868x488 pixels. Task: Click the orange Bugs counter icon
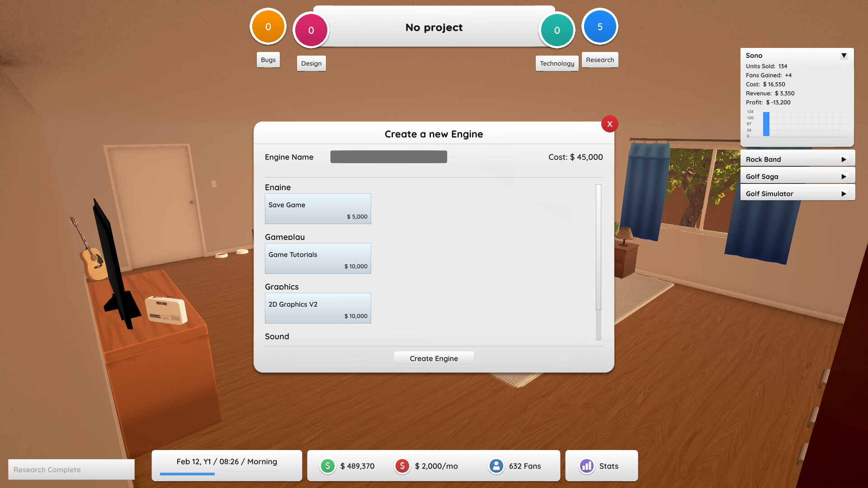[x=268, y=27]
